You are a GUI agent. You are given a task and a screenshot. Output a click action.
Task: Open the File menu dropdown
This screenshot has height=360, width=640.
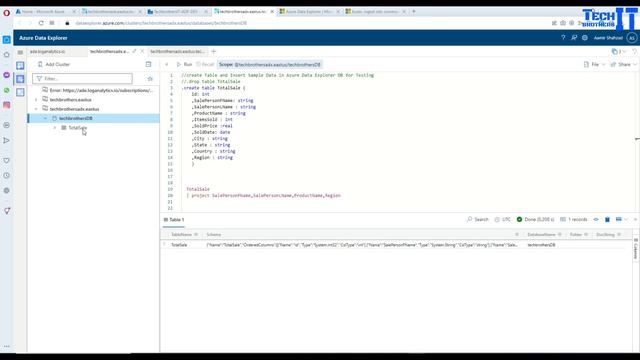point(594,64)
